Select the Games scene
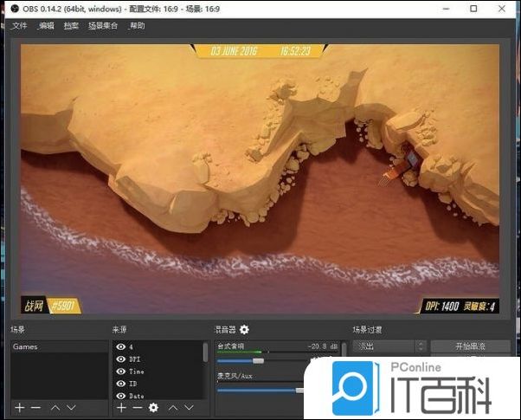The image size is (521, 420). 60,347
